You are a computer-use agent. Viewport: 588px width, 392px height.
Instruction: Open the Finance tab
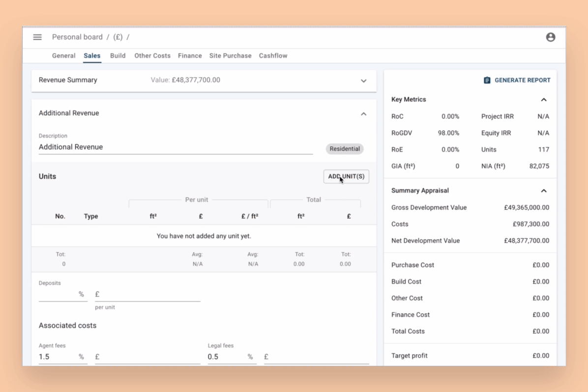(190, 56)
